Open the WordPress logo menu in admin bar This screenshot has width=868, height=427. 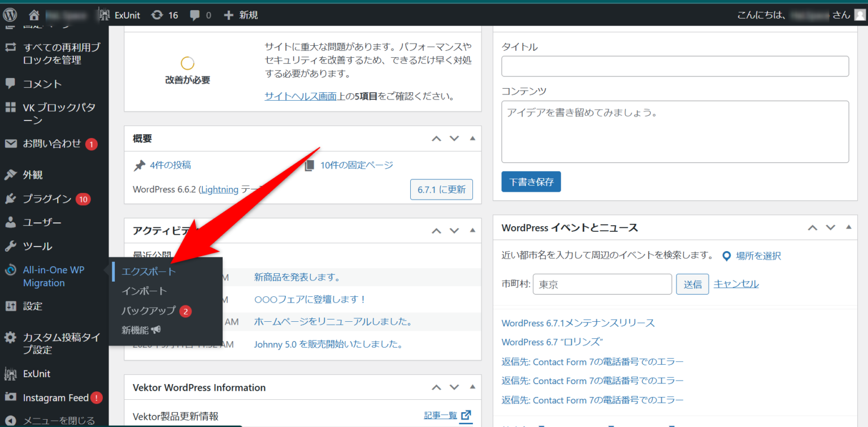click(x=9, y=15)
